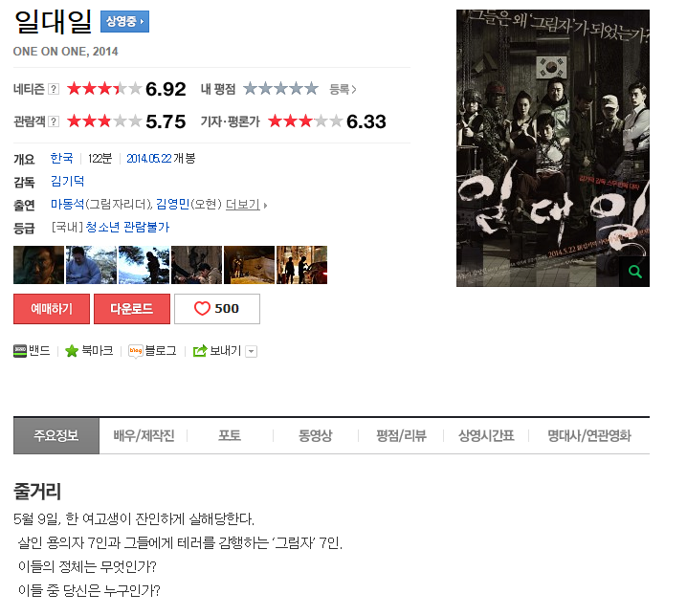Click the 등록 rating register link

(343, 89)
